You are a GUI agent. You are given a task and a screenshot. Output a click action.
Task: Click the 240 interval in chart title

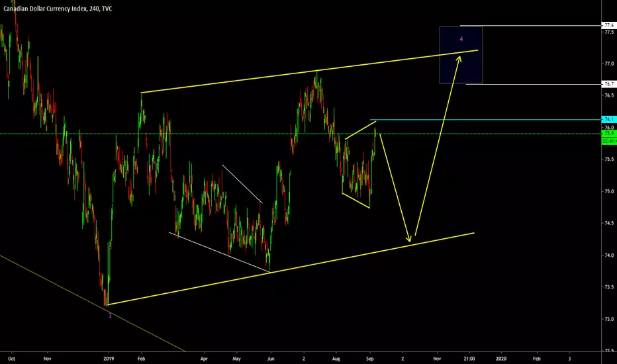click(x=93, y=8)
